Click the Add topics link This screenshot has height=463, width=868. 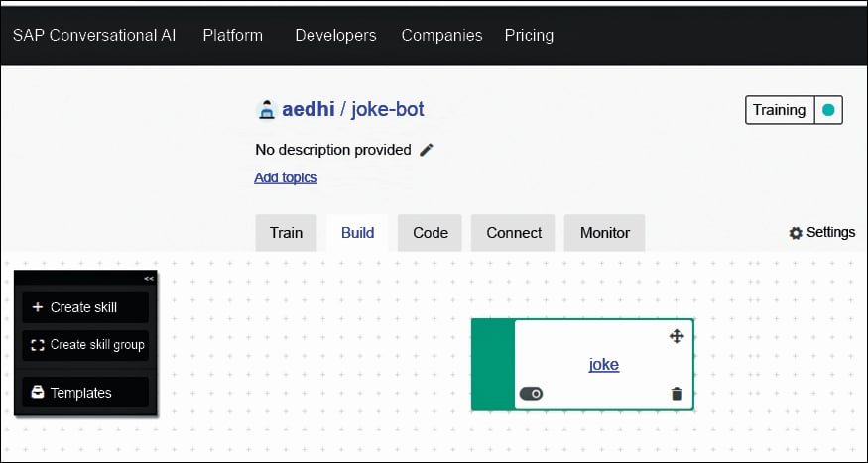pyautogui.click(x=286, y=177)
